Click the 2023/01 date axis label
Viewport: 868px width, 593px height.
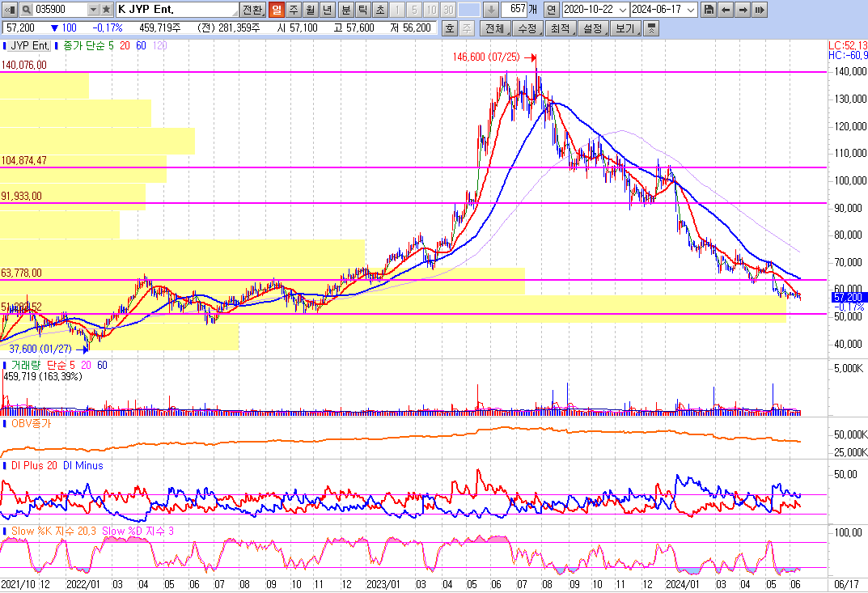click(x=383, y=585)
